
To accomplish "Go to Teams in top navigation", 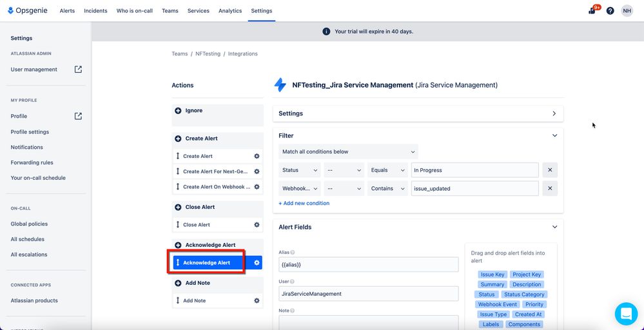I will 170,11.
